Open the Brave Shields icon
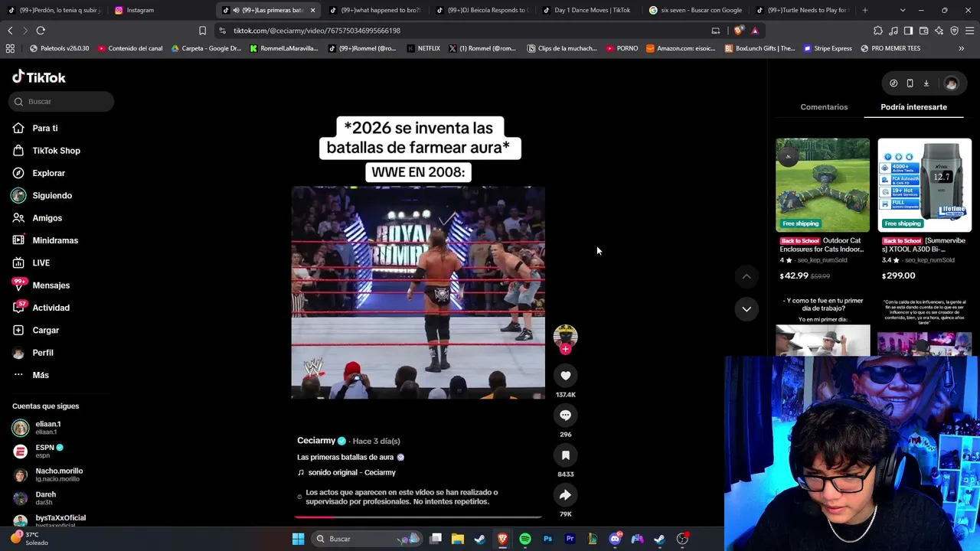Image resolution: width=980 pixels, height=551 pixels. click(x=738, y=31)
